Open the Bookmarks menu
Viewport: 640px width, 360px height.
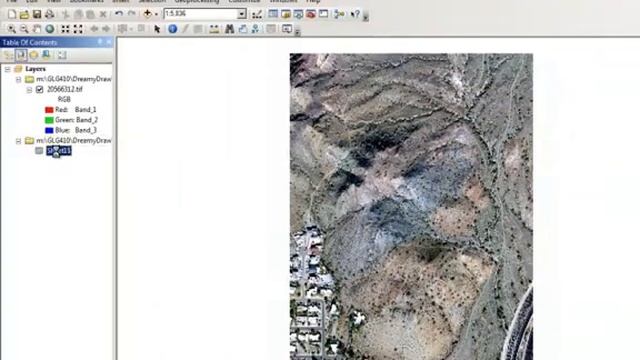87,1
